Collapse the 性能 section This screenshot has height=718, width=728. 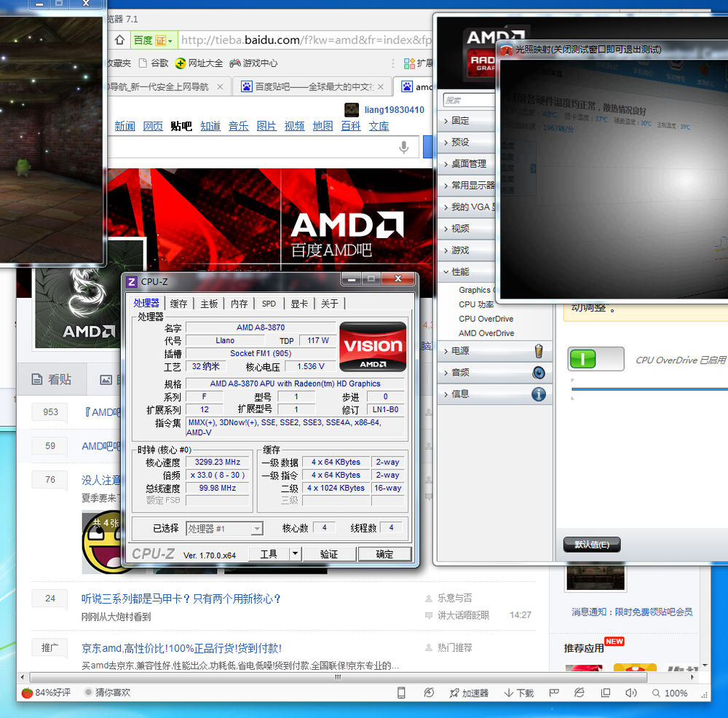tap(467, 272)
